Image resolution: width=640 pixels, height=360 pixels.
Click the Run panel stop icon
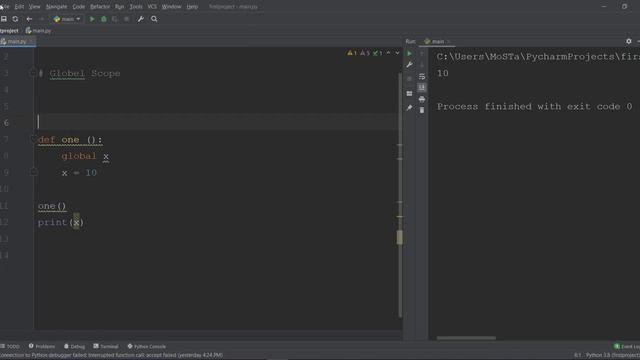click(409, 79)
